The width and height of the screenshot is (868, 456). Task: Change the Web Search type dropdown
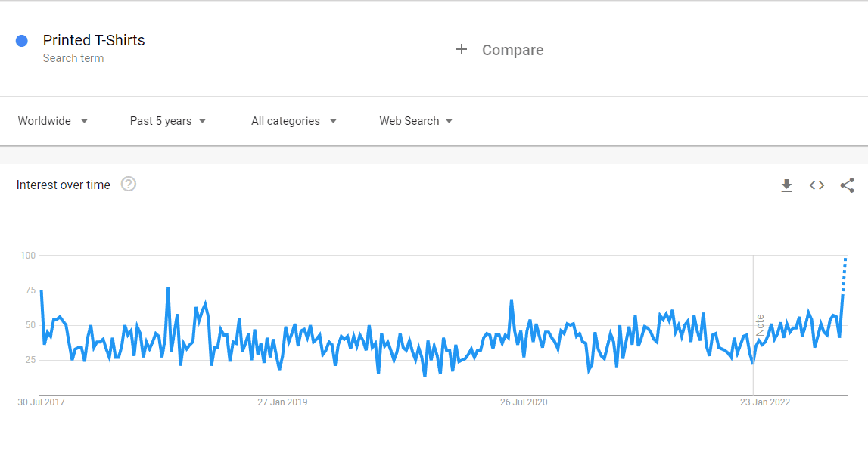pos(415,121)
